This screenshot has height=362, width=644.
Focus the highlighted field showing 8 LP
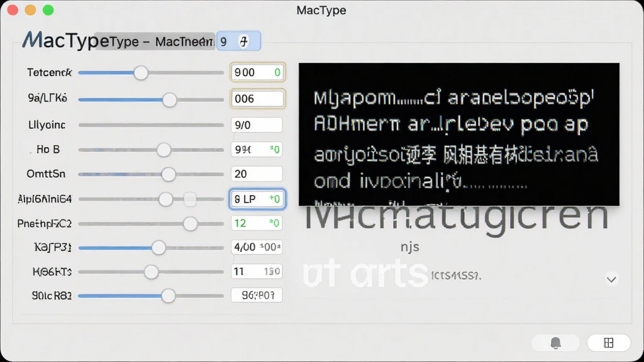point(257,199)
